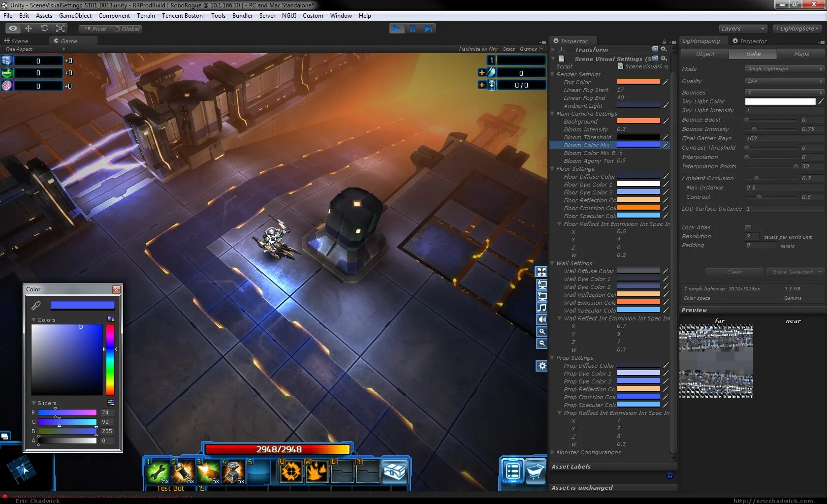The width and height of the screenshot is (827, 504).
Task: Switch to the Maps tab in Lightmapping
Action: [x=801, y=54]
